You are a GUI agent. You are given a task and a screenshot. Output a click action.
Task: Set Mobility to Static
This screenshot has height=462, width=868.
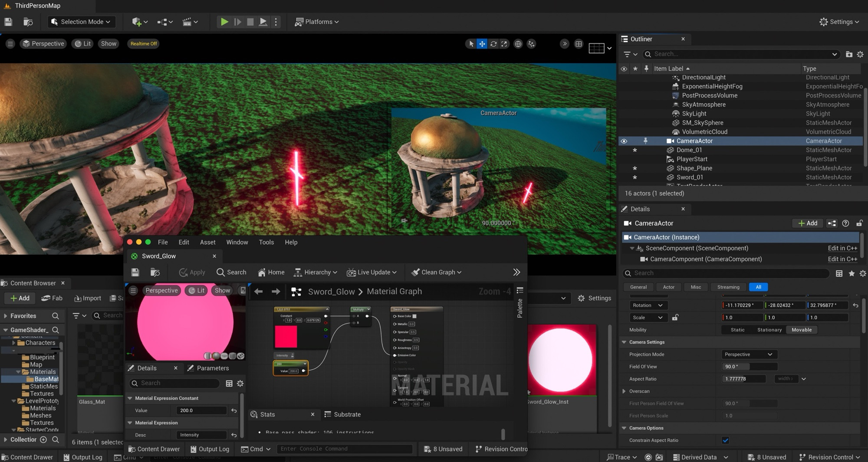coord(737,330)
